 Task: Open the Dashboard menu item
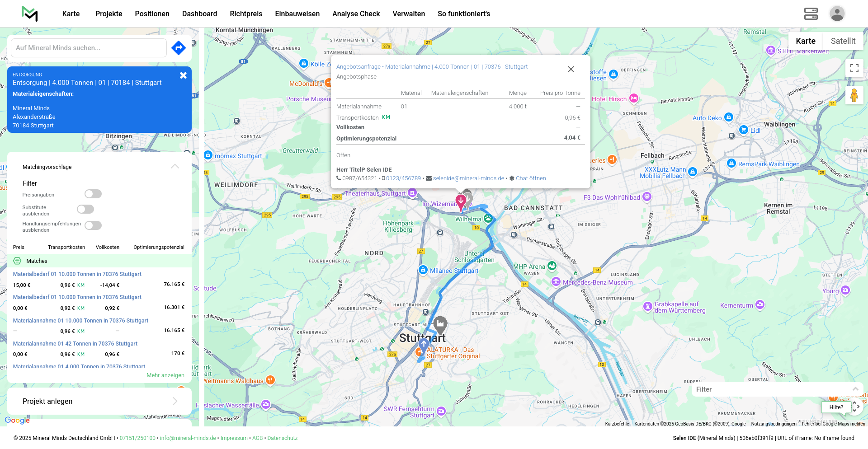point(199,14)
